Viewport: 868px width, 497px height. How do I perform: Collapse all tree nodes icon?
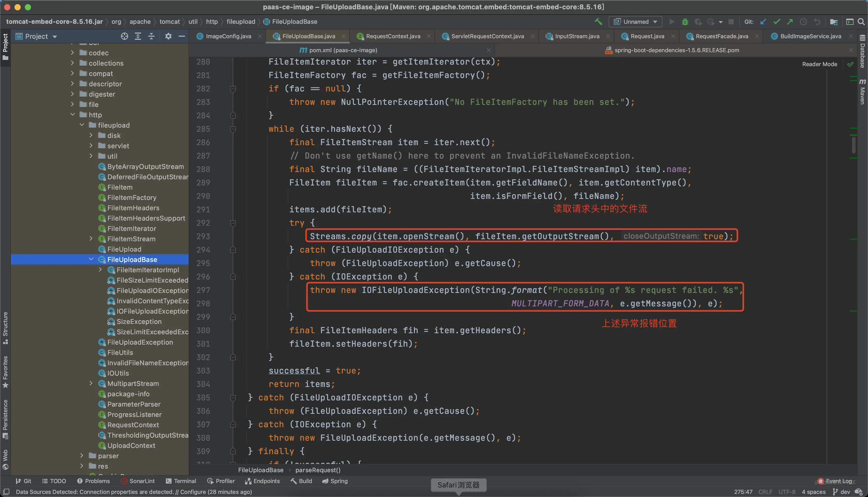click(151, 36)
